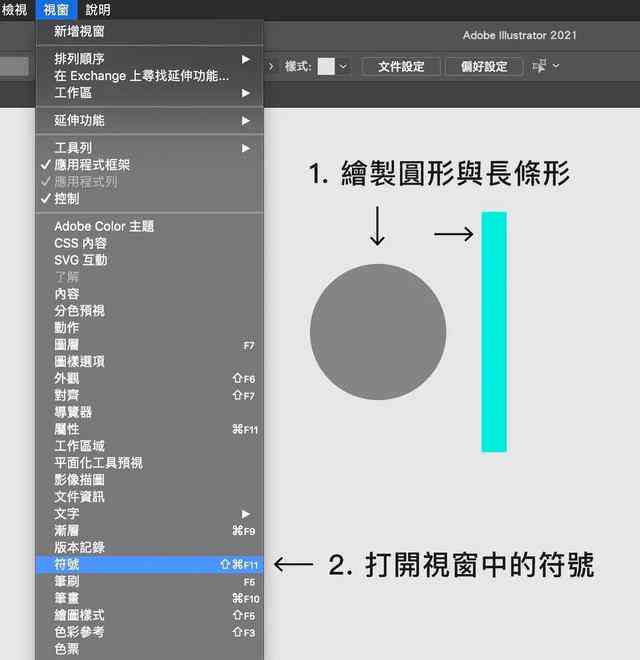640x660 pixels.
Task: Open the 繪圖樣式 panel
Action: [149, 615]
